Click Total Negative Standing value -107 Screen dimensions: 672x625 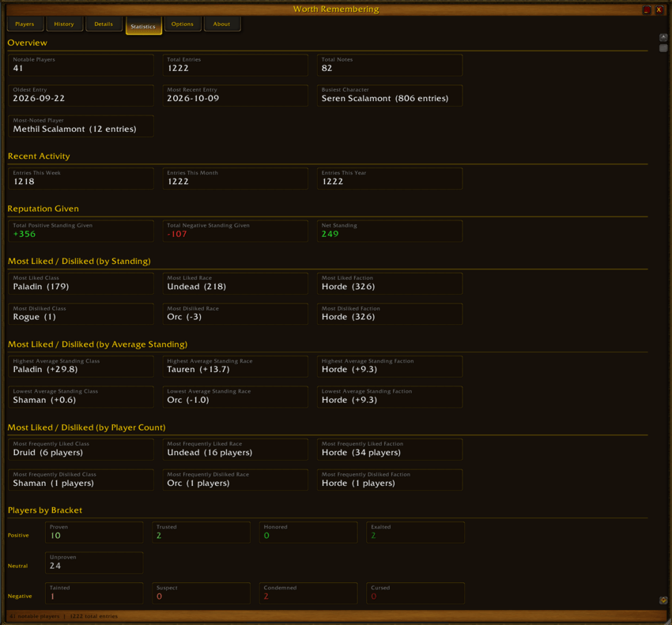pyautogui.click(x=177, y=235)
